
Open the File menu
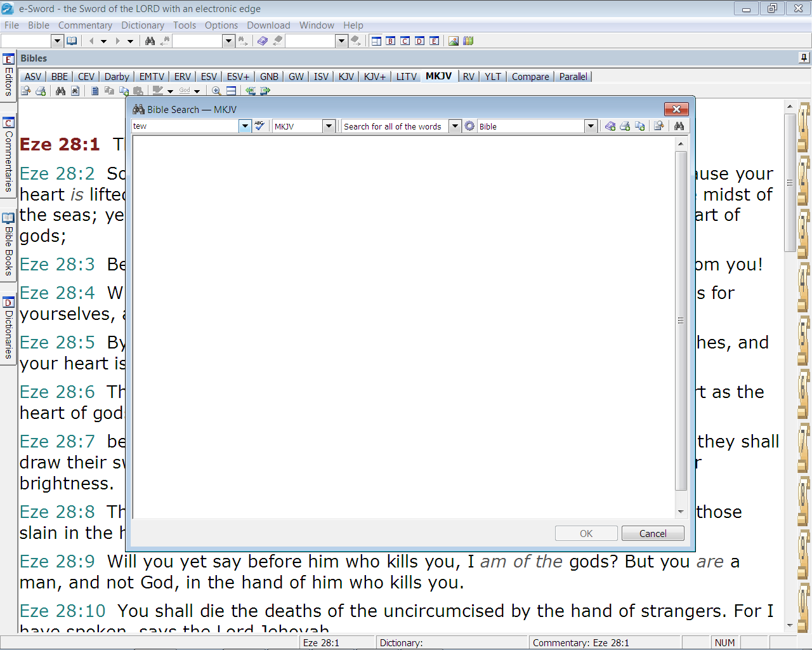[x=11, y=25]
